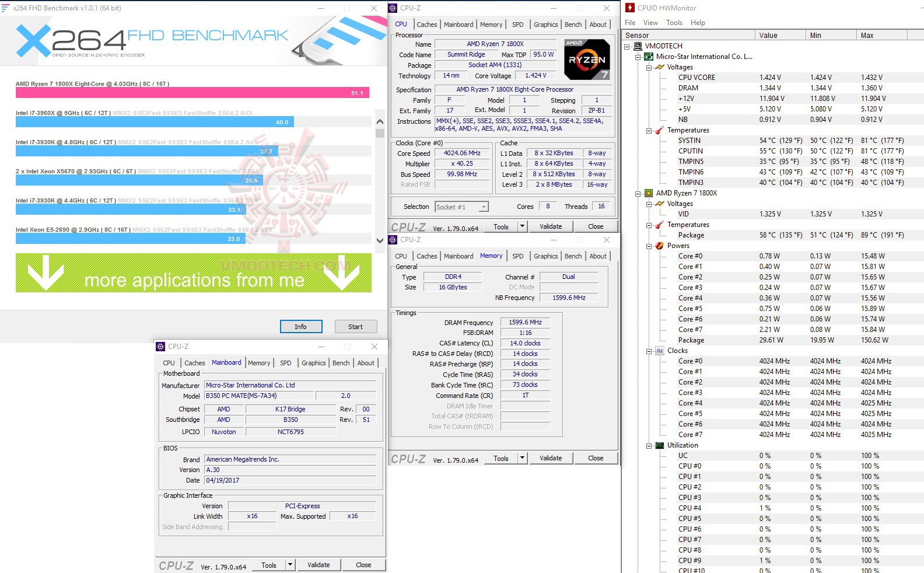Click the Info button in x264 Benchmark
Image resolution: width=924 pixels, height=573 pixels.
[x=300, y=327]
